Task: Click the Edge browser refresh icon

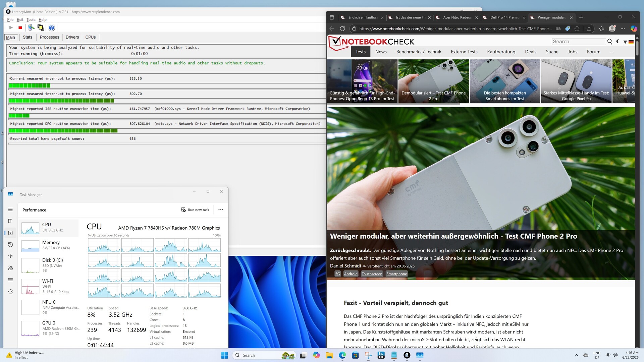Action: coord(342,29)
